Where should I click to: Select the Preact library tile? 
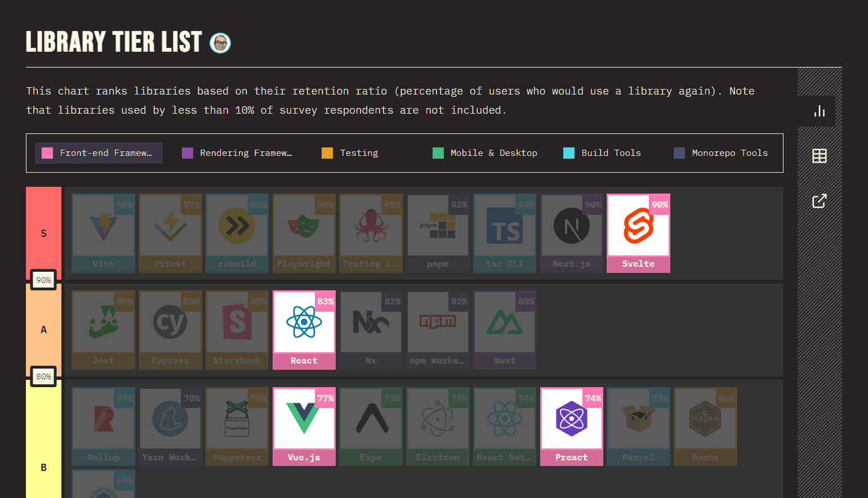(571, 427)
